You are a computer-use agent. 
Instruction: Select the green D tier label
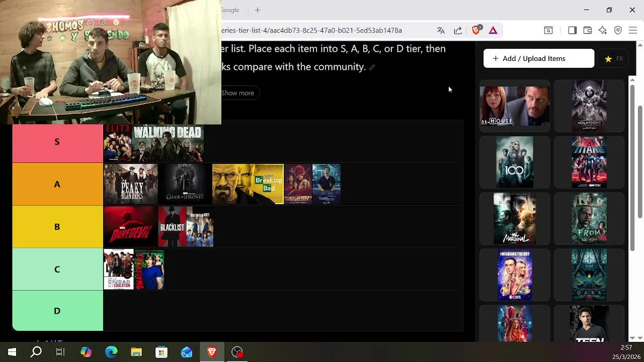pyautogui.click(x=57, y=311)
